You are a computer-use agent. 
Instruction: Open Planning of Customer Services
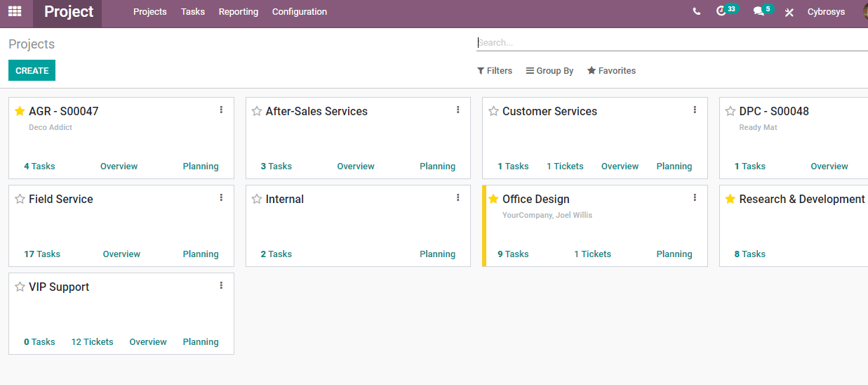click(x=674, y=167)
